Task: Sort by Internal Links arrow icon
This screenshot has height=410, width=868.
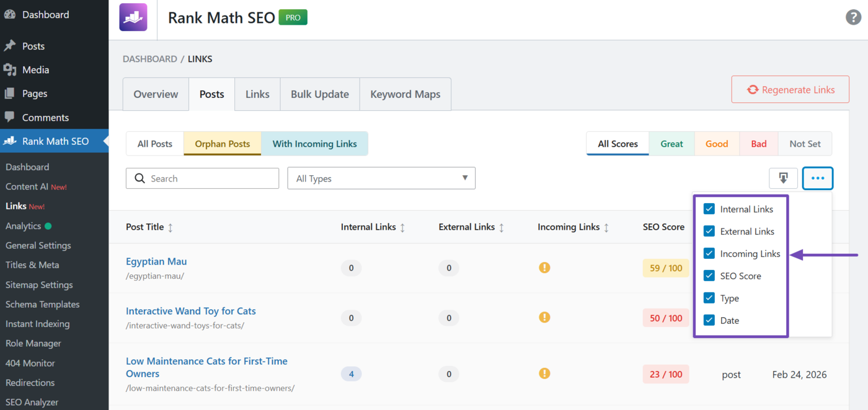Action: coord(402,227)
